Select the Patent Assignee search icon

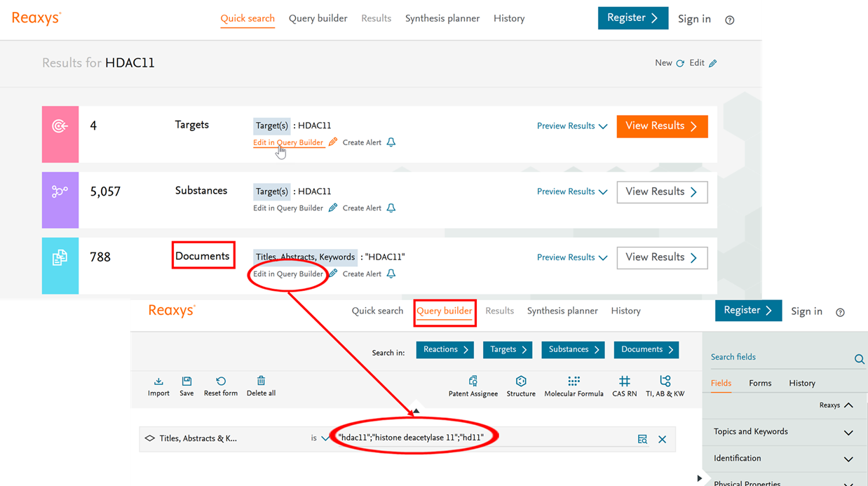point(473,382)
